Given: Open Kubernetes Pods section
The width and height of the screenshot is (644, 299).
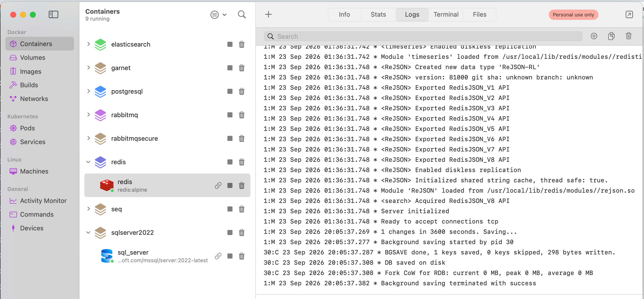Looking at the screenshot, I should 40,128.
